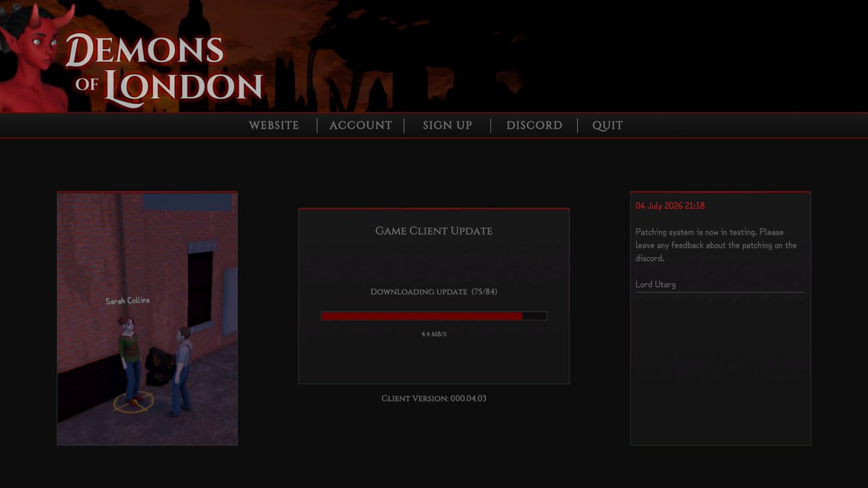Click the Demons of London logo title
This screenshot has height=488, width=868.
[x=165, y=71]
